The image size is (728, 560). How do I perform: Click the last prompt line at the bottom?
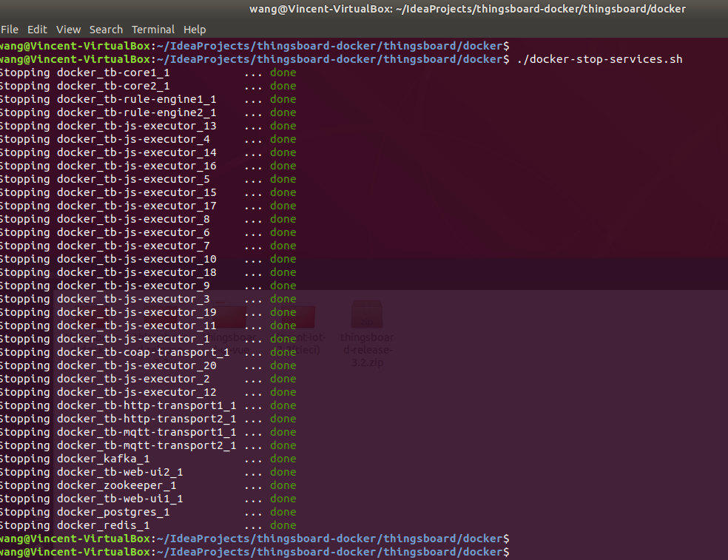[255, 552]
